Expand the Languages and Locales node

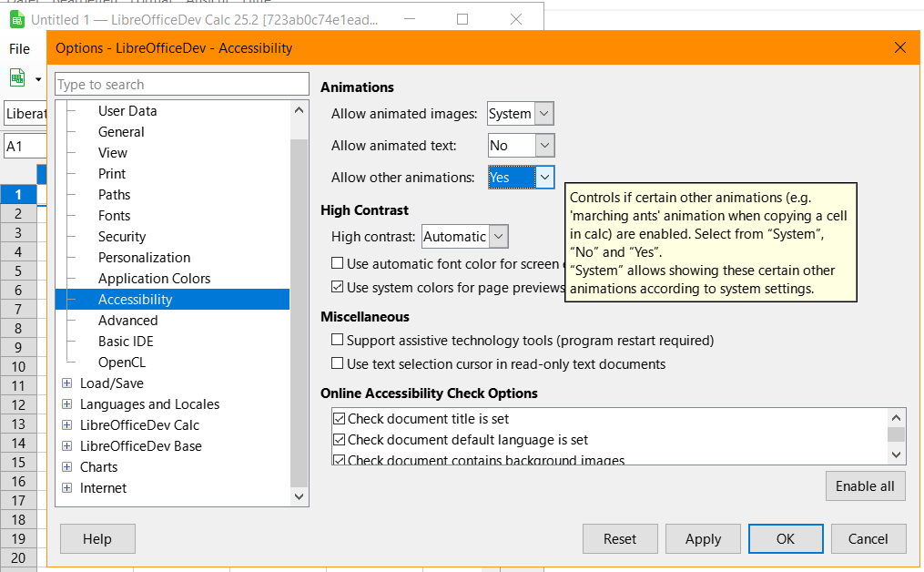pos(67,403)
